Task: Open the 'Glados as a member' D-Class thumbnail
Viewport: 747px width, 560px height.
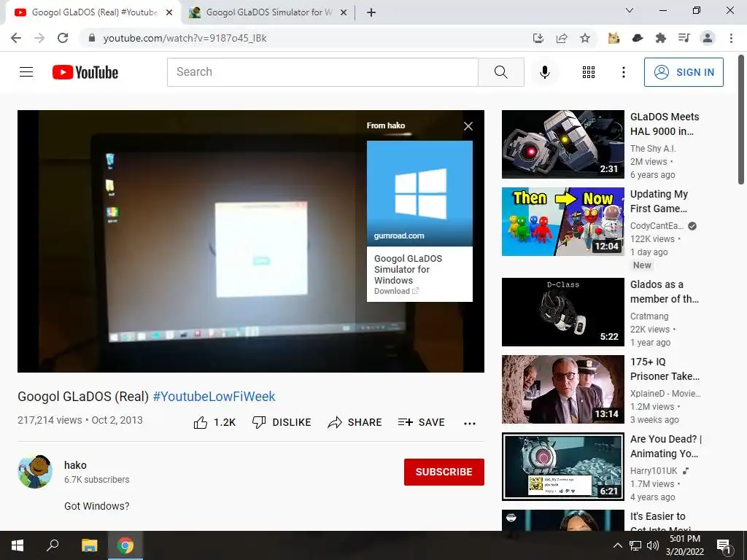Action: (562, 312)
